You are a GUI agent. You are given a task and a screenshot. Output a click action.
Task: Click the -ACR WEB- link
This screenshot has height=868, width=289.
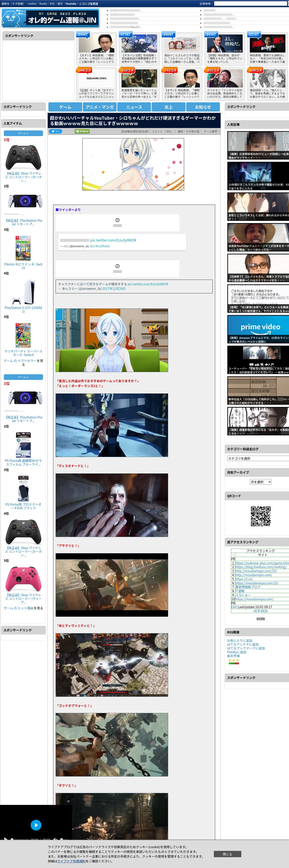pyautogui.click(x=260, y=611)
